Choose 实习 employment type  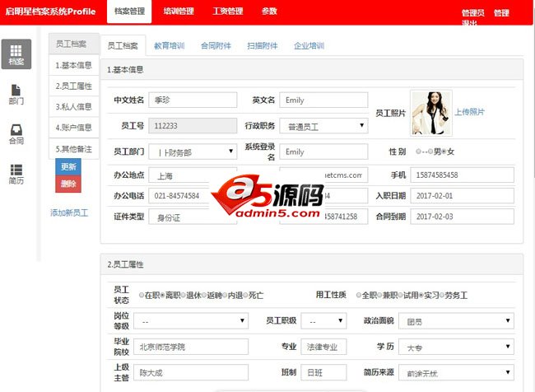421,295
